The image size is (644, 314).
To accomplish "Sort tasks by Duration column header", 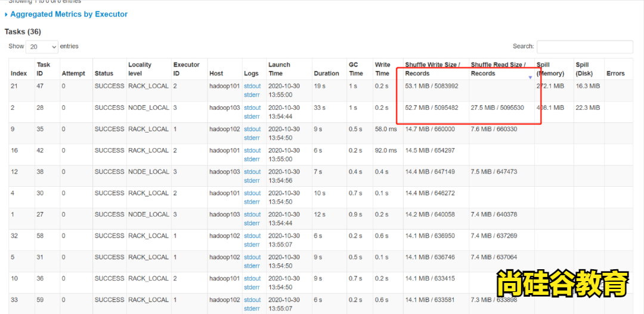I will (326, 73).
